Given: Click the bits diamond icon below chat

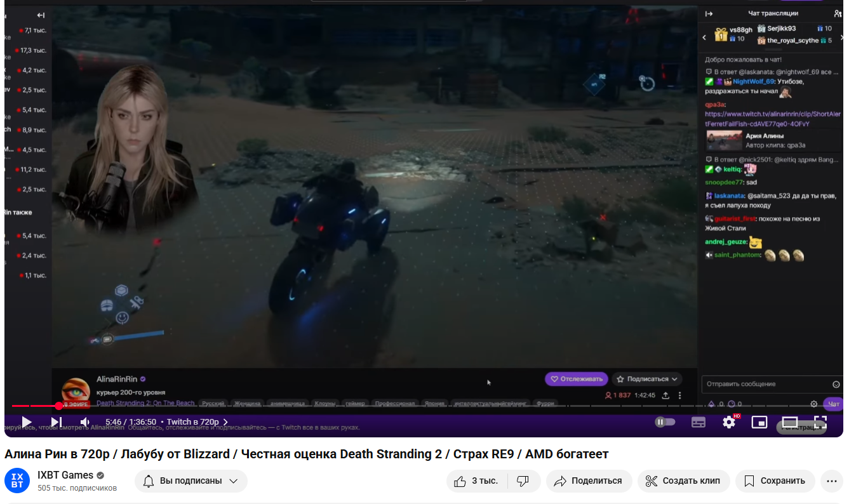Looking at the screenshot, I should [x=711, y=404].
